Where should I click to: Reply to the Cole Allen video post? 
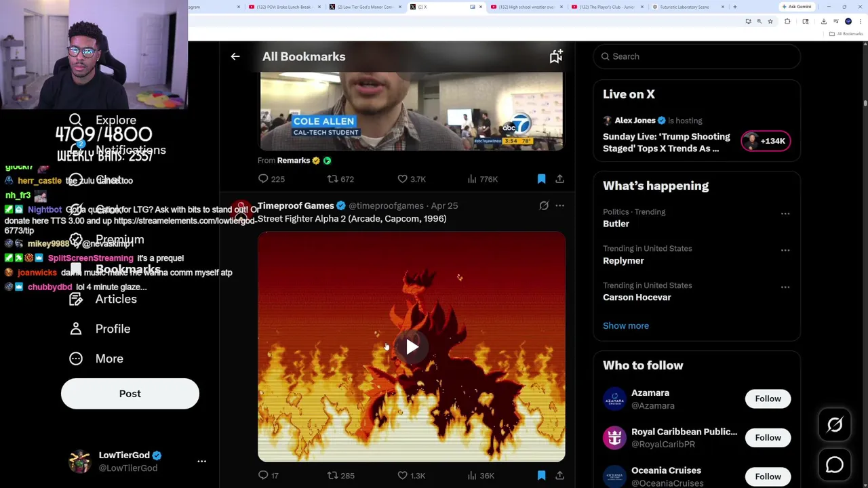click(271, 179)
